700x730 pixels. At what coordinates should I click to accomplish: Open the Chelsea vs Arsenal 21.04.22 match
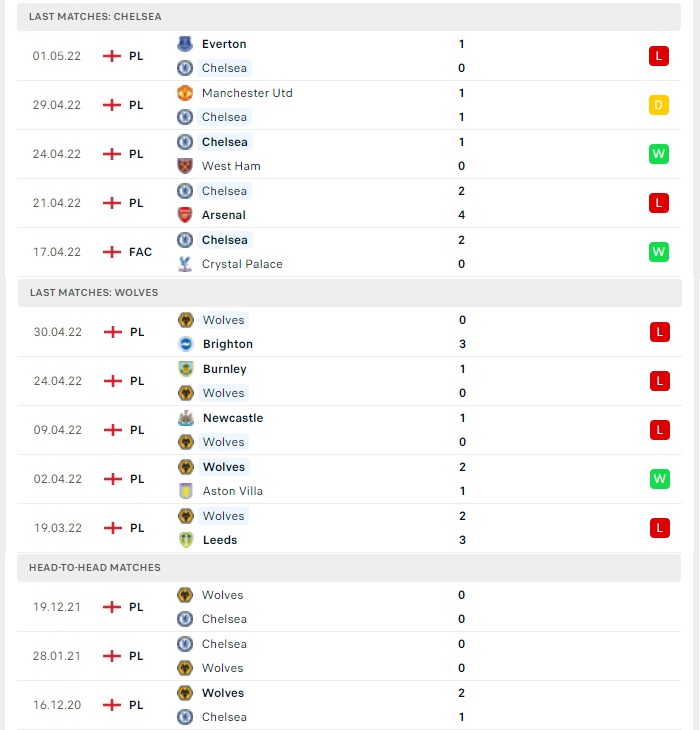349,203
